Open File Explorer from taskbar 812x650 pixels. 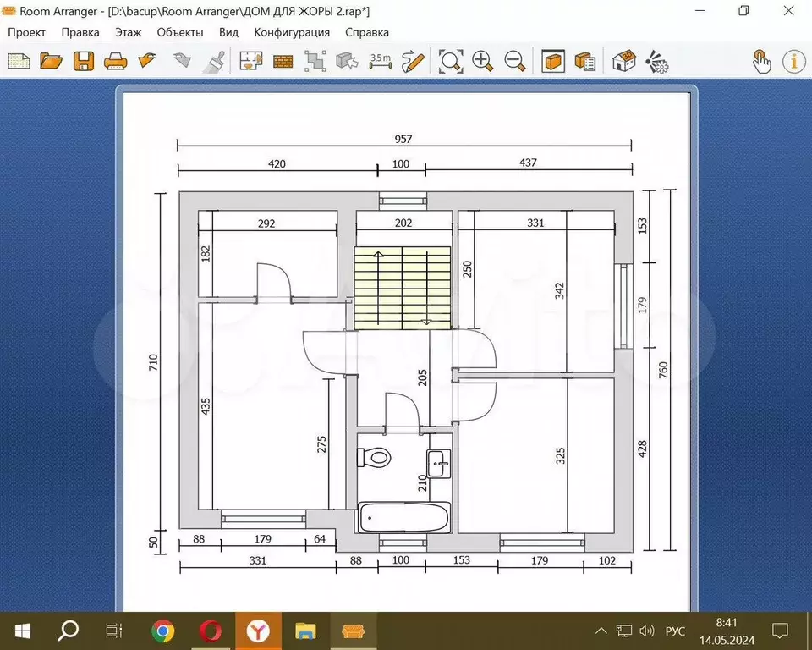[x=305, y=631]
